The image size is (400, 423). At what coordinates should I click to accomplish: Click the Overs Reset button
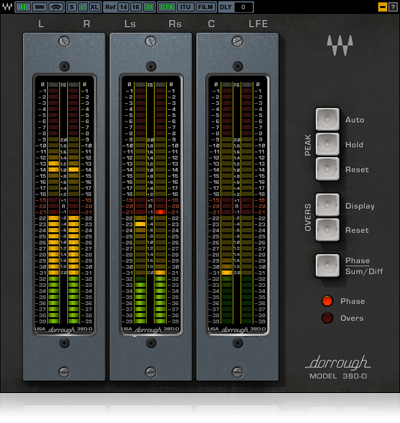pyautogui.click(x=327, y=230)
